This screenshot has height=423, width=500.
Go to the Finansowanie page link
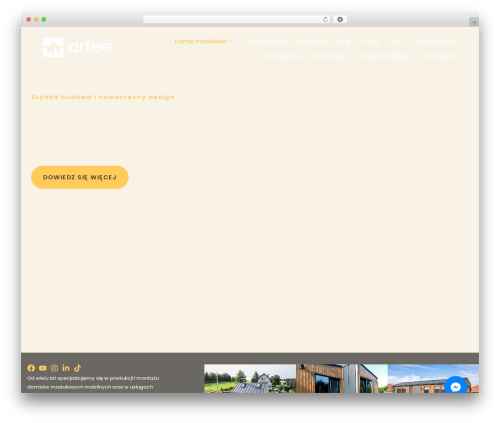tap(280, 56)
